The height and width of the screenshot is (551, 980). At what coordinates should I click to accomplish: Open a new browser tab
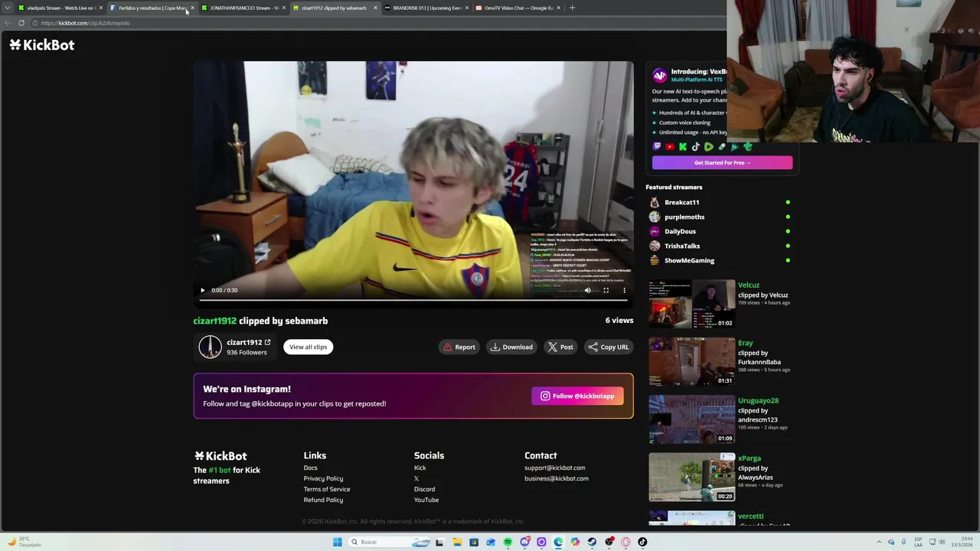[572, 8]
